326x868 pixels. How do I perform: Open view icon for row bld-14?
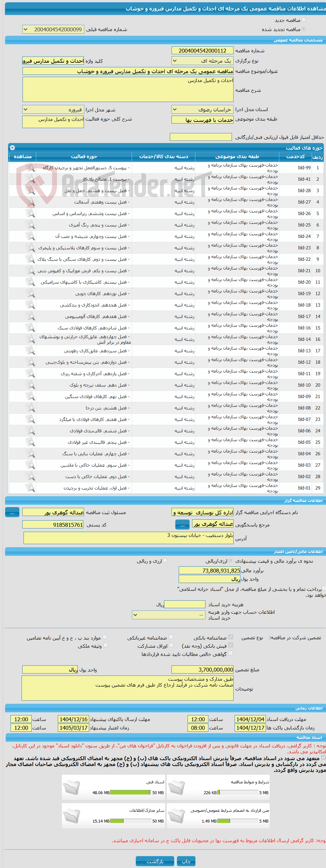[30, 339]
